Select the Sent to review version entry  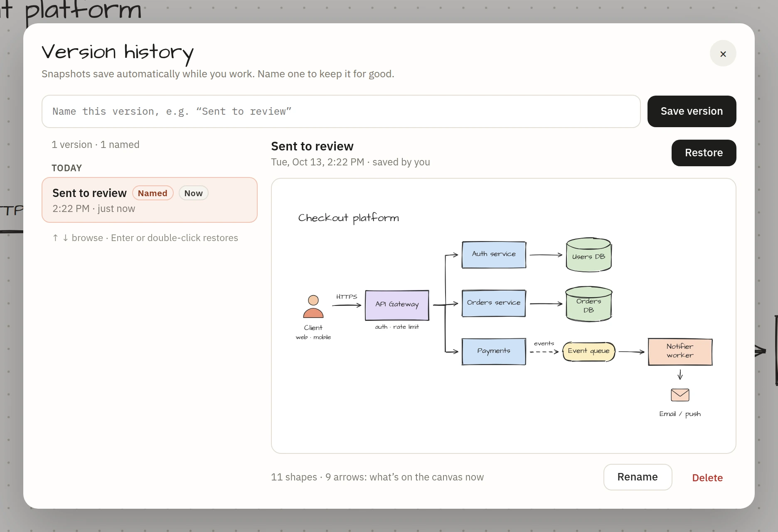150,200
